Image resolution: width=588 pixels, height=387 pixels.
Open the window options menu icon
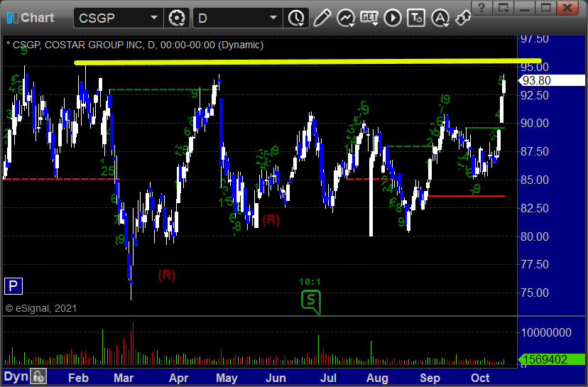click(x=503, y=8)
